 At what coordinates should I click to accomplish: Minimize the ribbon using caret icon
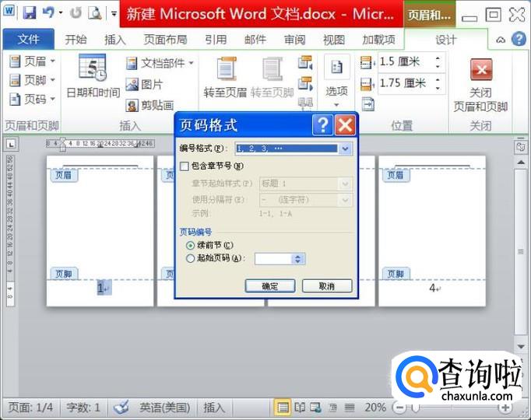pos(501,40)
